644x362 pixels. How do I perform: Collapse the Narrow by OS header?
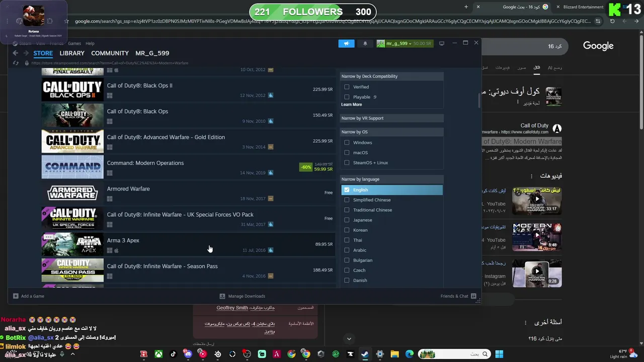click(x=391, y=132)
